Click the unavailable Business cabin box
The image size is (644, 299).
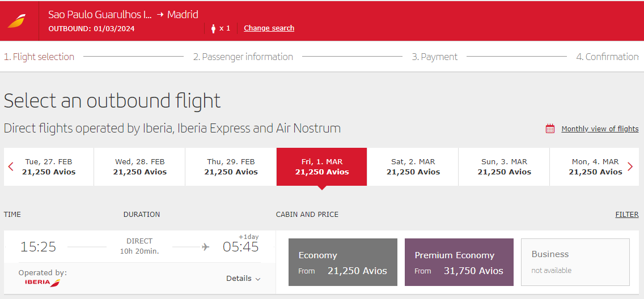pos(575,262)
